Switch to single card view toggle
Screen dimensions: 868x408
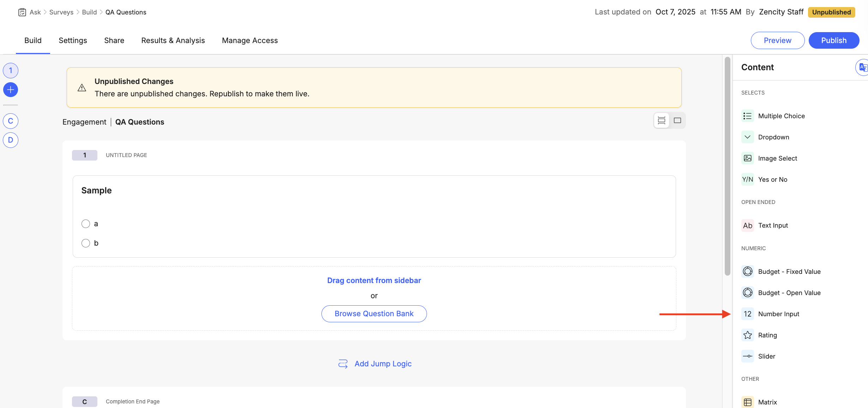pos(677,120)
